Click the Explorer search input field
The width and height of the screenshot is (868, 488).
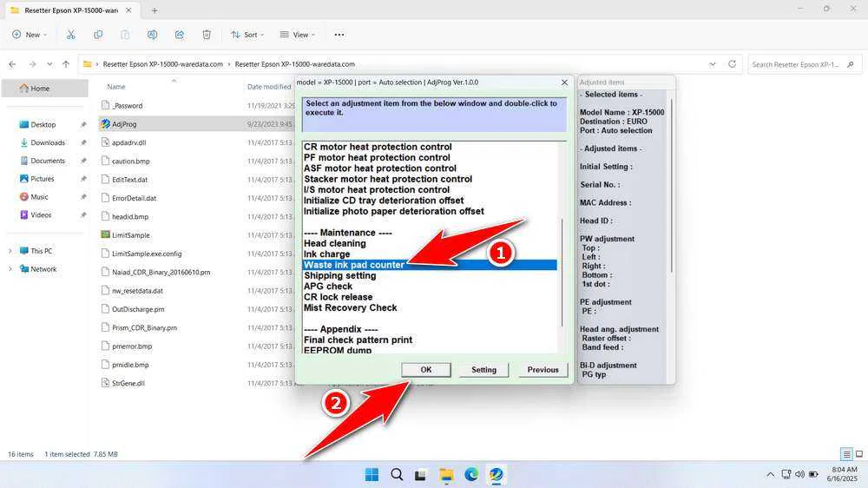[x=803, y=64]
